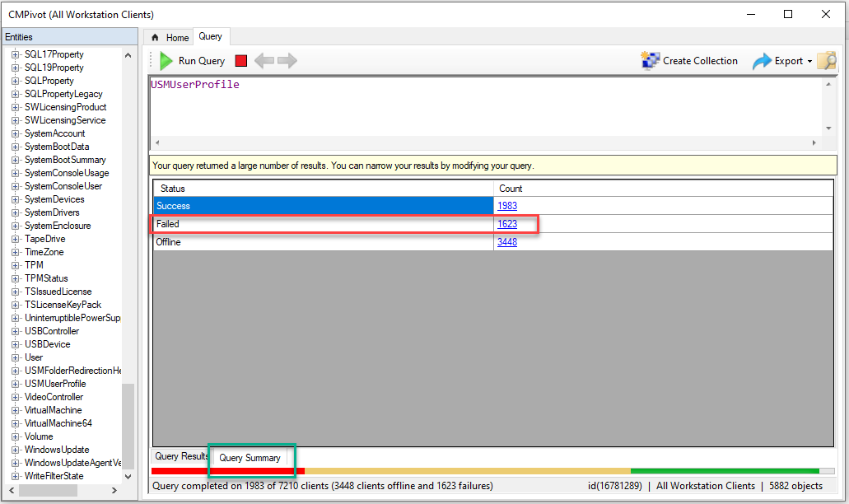Switch to the Home tab
This screenshot has height=504, width=849.
point(170,37)
